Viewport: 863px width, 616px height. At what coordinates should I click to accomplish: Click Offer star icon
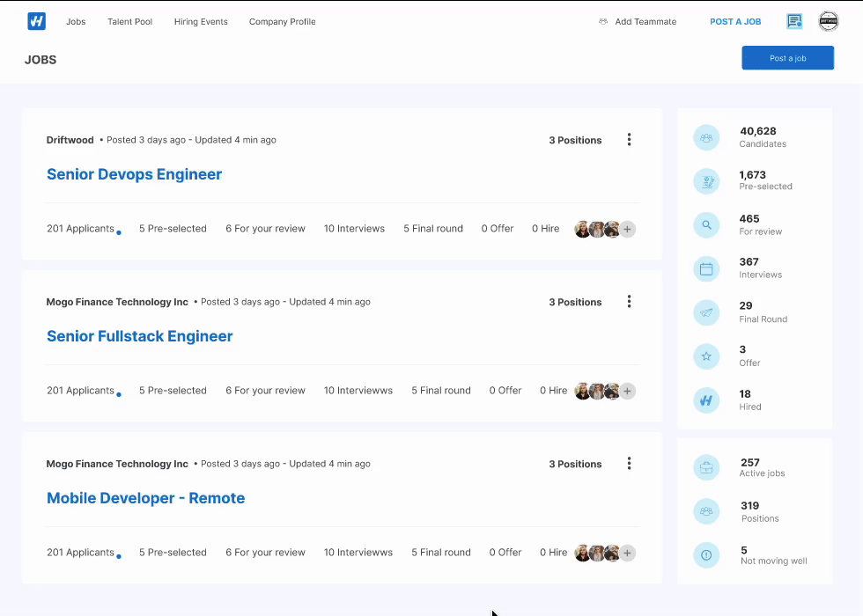click(706, 356)
